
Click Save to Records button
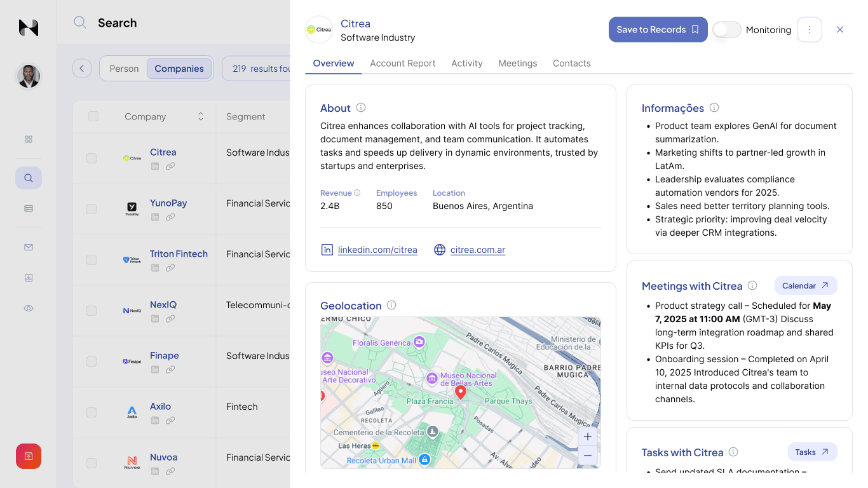pos(658,30)
